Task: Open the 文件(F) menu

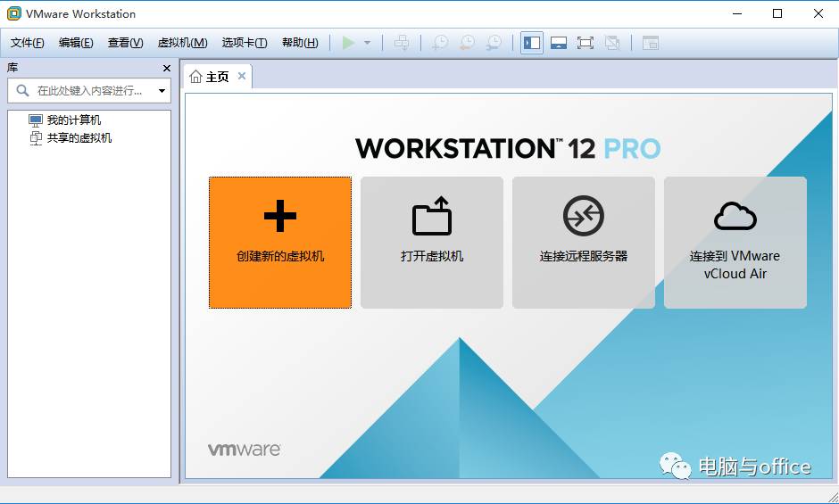Action: click(x=28, y=43)
